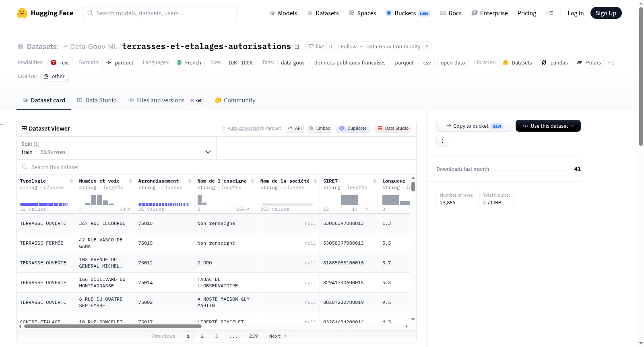Click the like heart button
Image resolution: width=644 pixels, height=347 pixels.
coord(316,46)
